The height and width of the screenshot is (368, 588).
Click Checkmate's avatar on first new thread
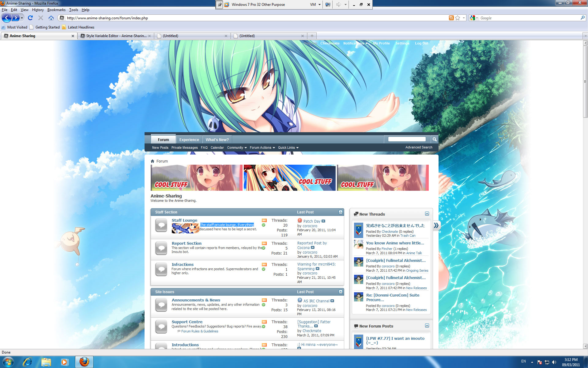pos(359,230)
